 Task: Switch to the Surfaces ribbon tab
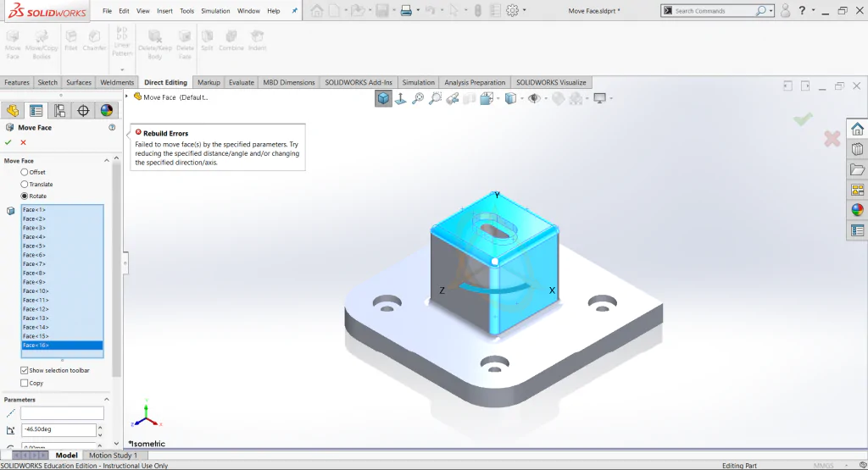click(x=79, y=82)
